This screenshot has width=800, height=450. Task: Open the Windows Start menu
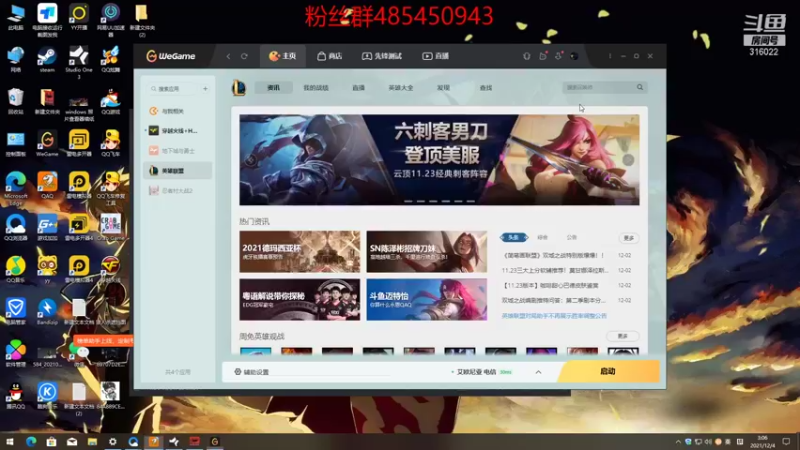(x=9, y=441)
